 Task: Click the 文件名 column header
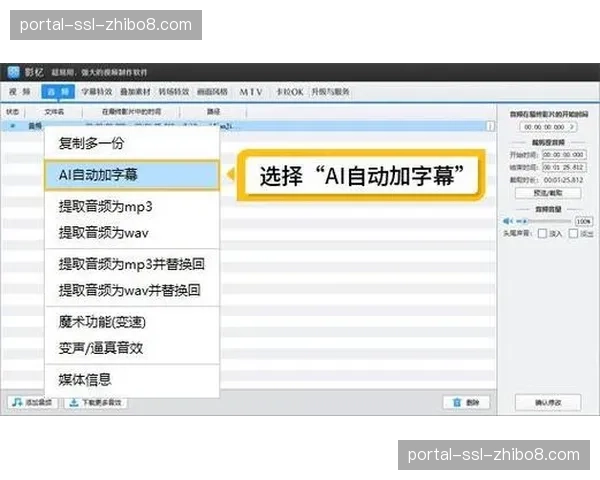click(54, 112)
